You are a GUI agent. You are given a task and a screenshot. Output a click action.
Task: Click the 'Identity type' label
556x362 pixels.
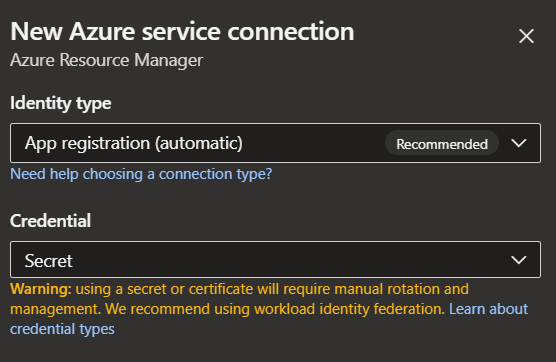click(x=61, y=104)
